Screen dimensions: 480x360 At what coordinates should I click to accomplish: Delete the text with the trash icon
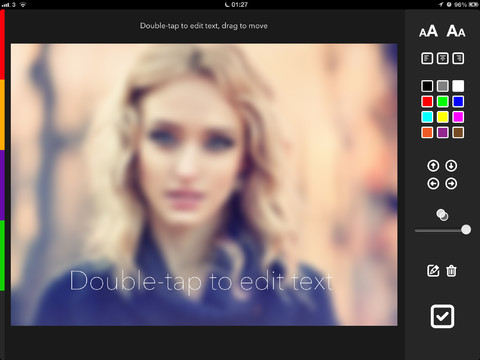[451, 271]
